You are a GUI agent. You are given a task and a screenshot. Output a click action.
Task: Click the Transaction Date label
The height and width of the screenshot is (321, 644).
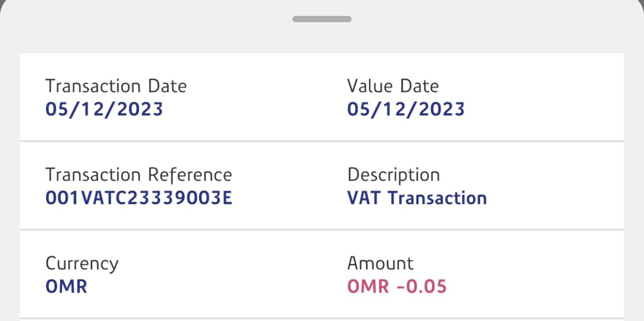[116, 86]
